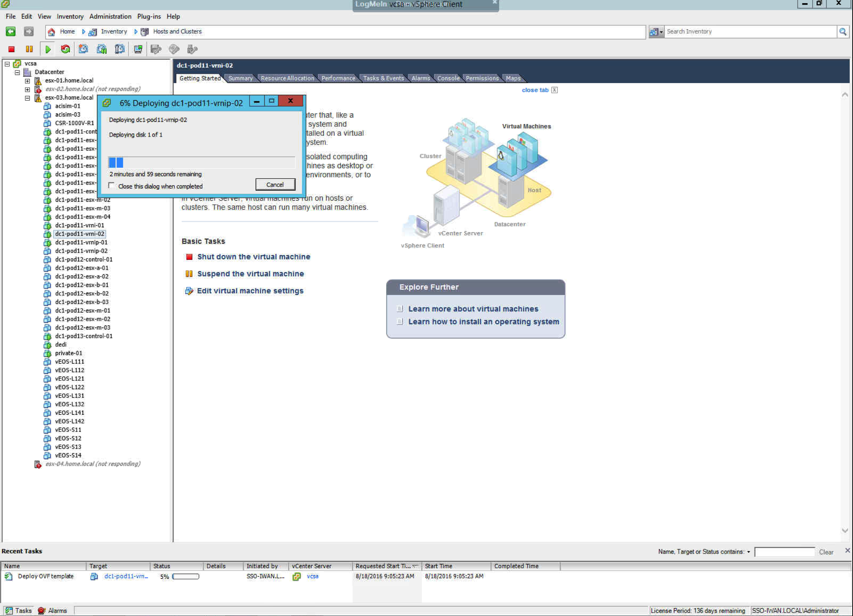Image resolution: width=853 pixels, height=616 pixels.
Task: Open the search type dropdown arrow
Action: [x=661, y=32]
